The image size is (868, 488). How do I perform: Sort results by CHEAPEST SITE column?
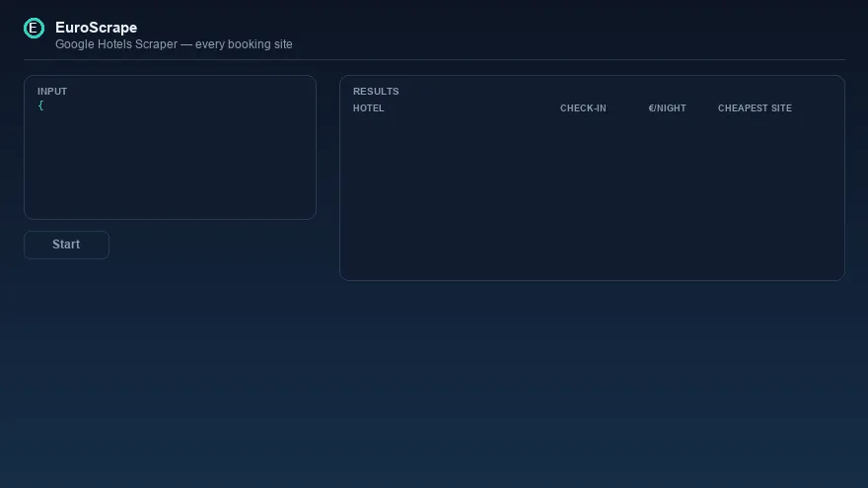click(x=756, y=107)
